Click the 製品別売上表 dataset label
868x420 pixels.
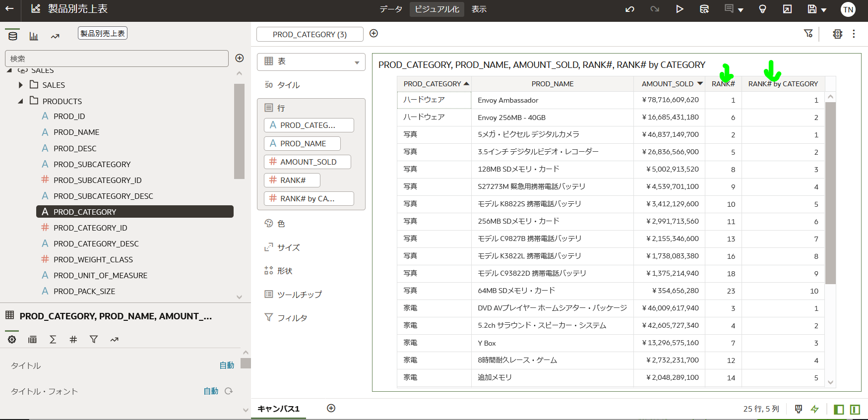(x=103, y=33)
